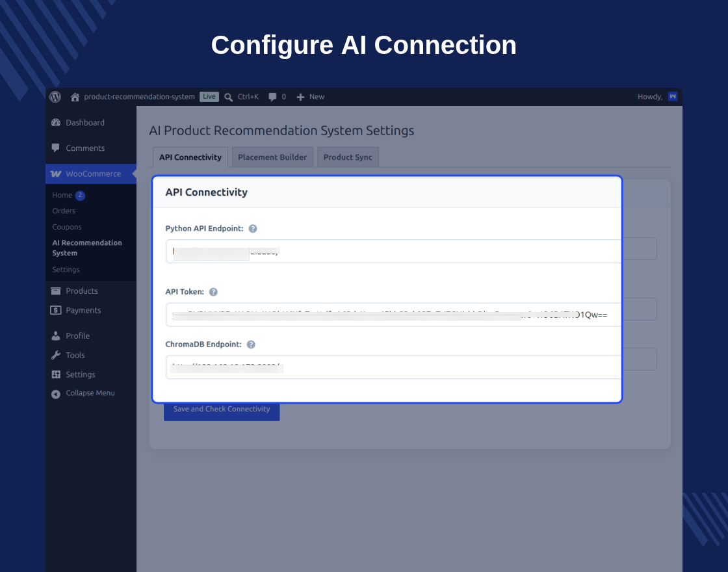
Task: Switch to the Product Sync tab
Action: pyautogui.click(x=348, y=157)
